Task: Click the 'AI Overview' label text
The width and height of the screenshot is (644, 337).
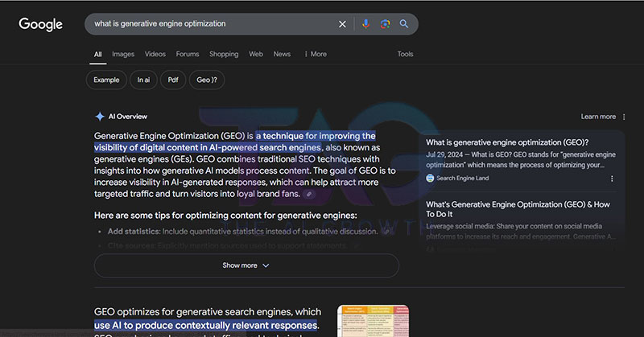Action: [128, 117]
